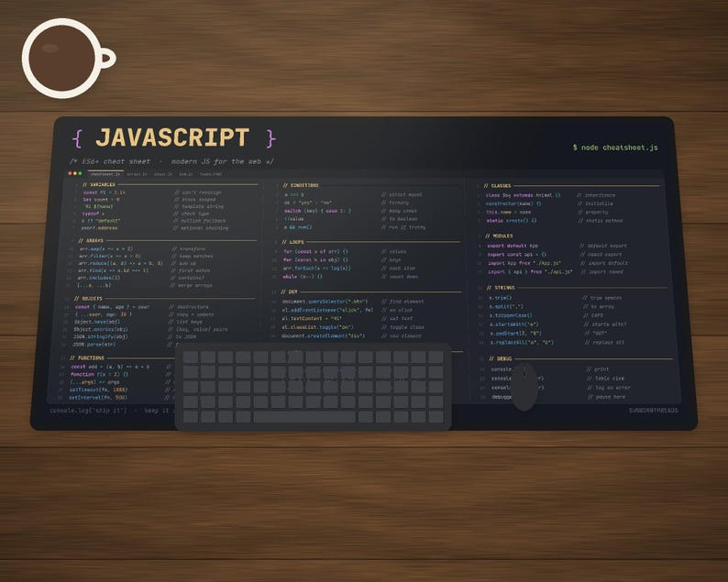Click the green dot in the editor title bar
The image size is (728, 582).
(x=81, y=173)
